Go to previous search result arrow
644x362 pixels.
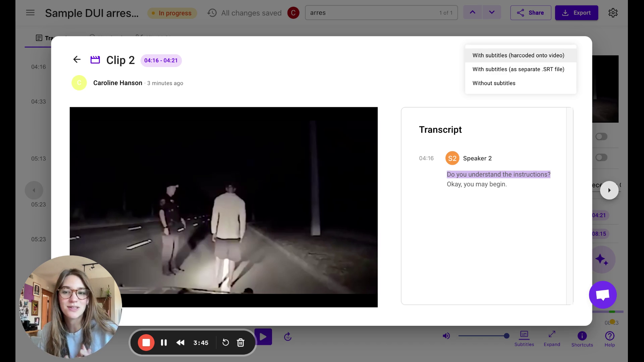coord(472,13)
